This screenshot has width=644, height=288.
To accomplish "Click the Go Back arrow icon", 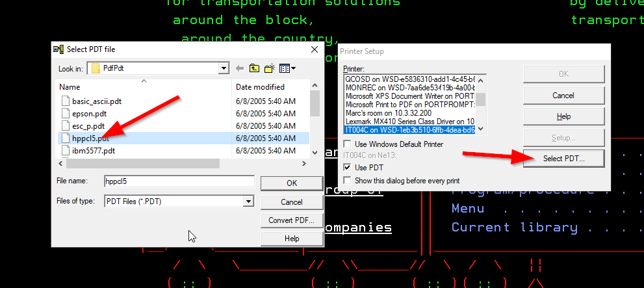I will click(x=240, y=68).
